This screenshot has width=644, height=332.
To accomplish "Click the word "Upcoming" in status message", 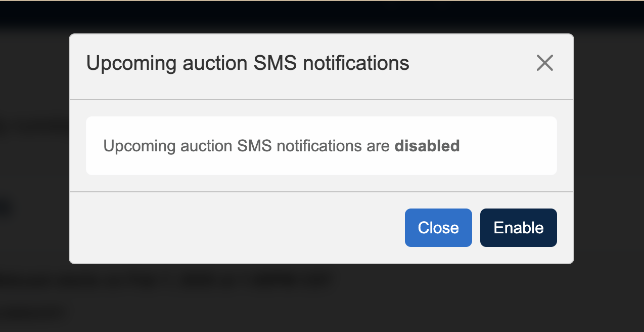I will 139,146.
